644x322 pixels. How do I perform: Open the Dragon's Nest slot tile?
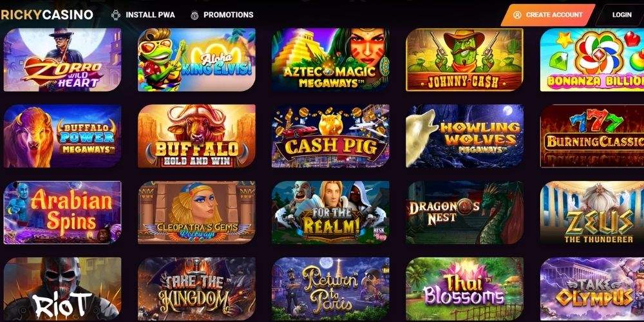(x=464, y=213)
